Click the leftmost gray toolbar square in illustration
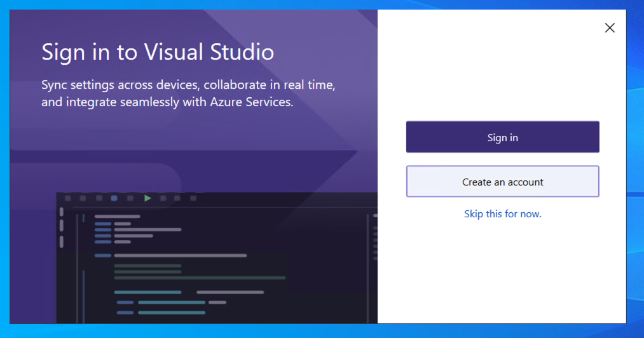 click(68, 198)
